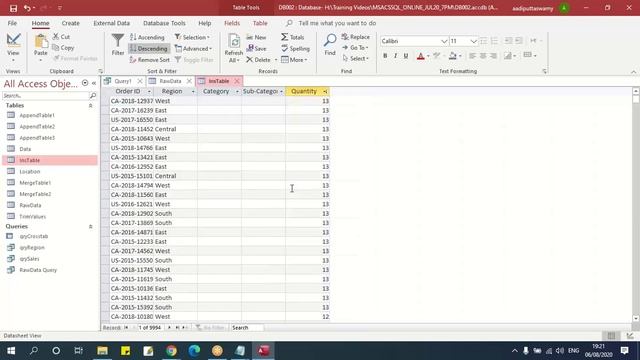Open the font size dropdown
This screenshot has width=640, height=360.
473,41
